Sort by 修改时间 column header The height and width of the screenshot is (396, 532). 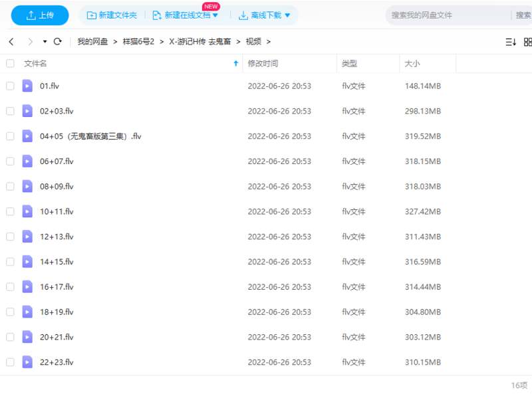263,64
